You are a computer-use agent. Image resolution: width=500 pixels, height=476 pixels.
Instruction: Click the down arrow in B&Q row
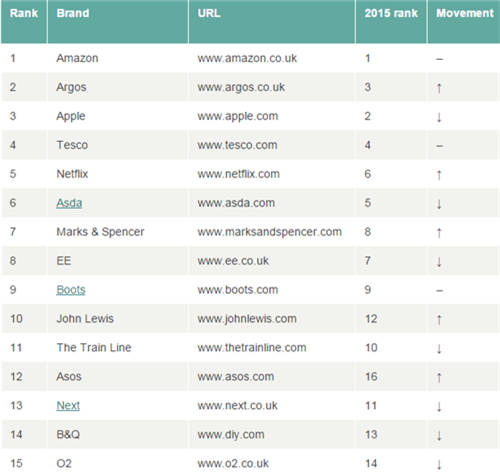click(x=439, y=435)
